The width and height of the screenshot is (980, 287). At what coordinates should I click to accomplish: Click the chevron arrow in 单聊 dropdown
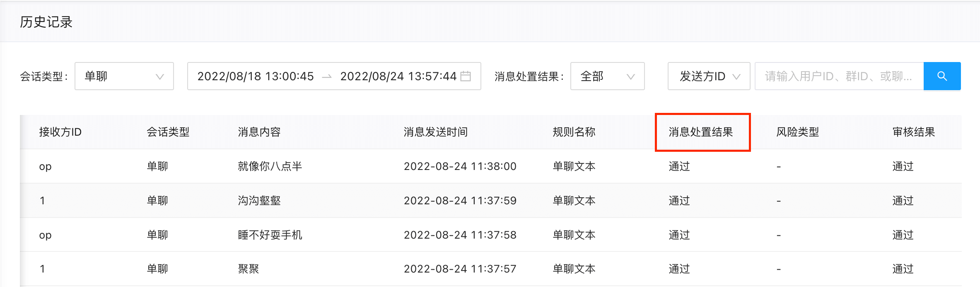[x=159, y=77]
